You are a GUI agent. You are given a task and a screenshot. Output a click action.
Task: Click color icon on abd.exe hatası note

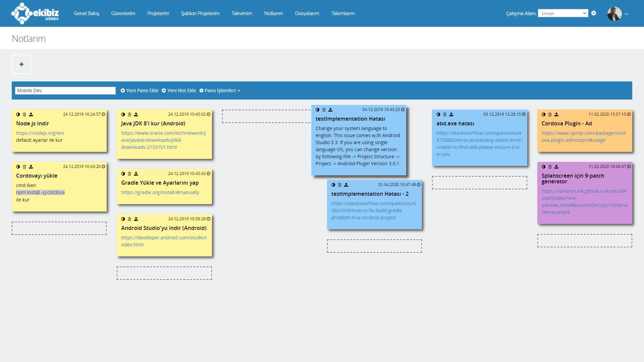pyautogui.click(x=438, y=114)
